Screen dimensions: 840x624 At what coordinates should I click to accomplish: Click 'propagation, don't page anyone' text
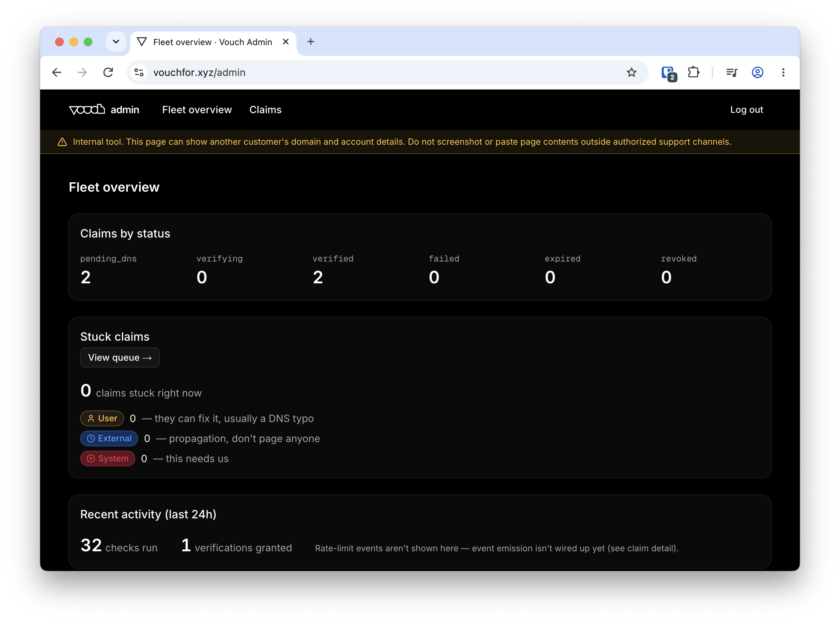click(x=244, y=438)
